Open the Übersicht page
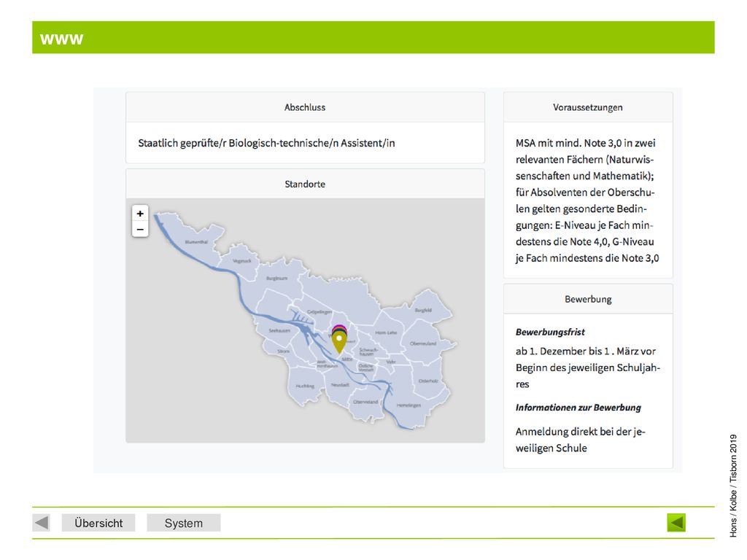747x560 pixels. click(98, 523)
